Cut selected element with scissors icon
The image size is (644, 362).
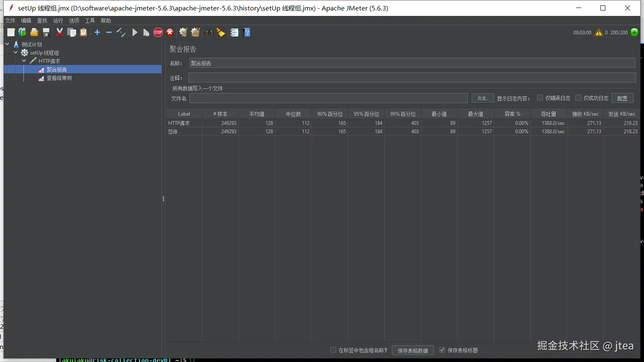[60, 32]
